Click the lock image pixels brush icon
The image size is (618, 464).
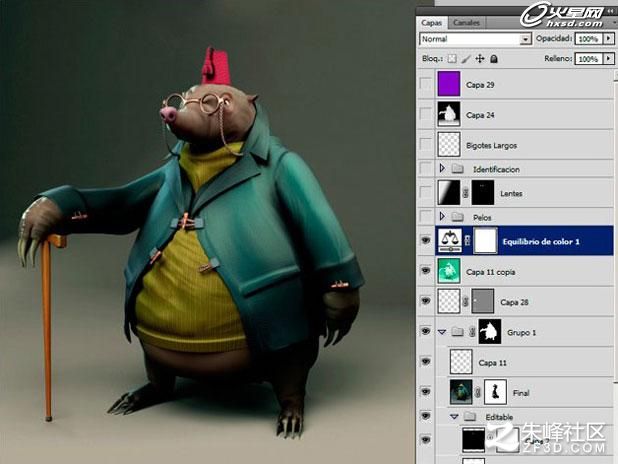pos(466,59)
